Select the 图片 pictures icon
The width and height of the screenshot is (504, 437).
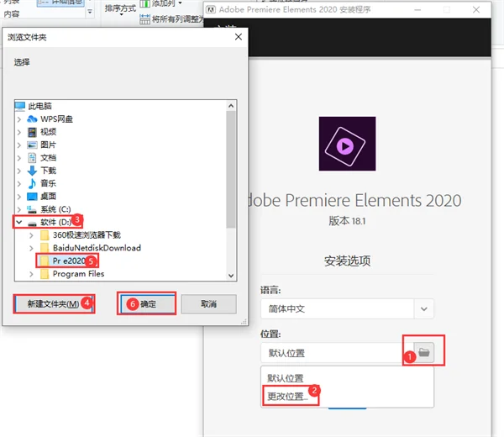pyautogui.click(x=32, y=145)
